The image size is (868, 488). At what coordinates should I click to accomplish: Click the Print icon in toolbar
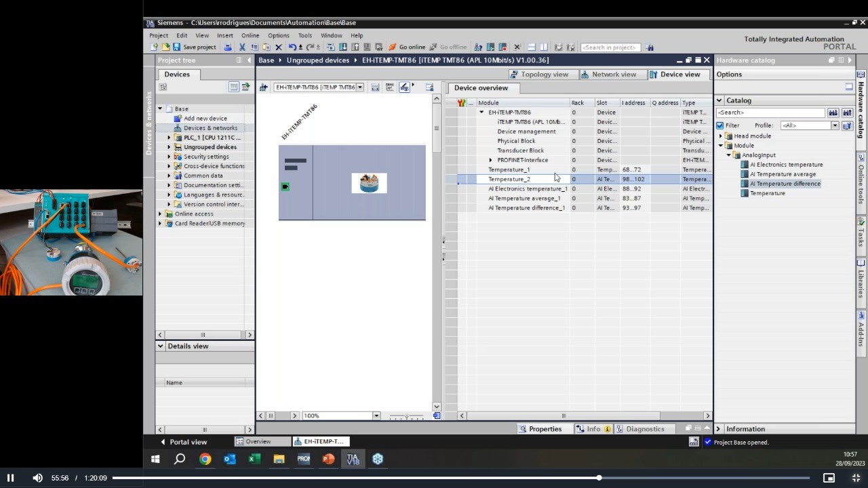pyautogui.click(x=228, y=47)
